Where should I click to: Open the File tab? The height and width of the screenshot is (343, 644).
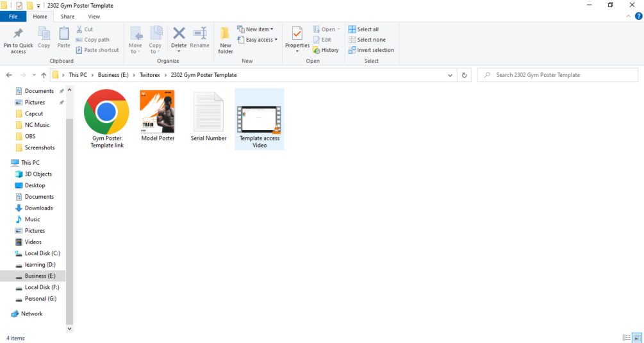13,17
